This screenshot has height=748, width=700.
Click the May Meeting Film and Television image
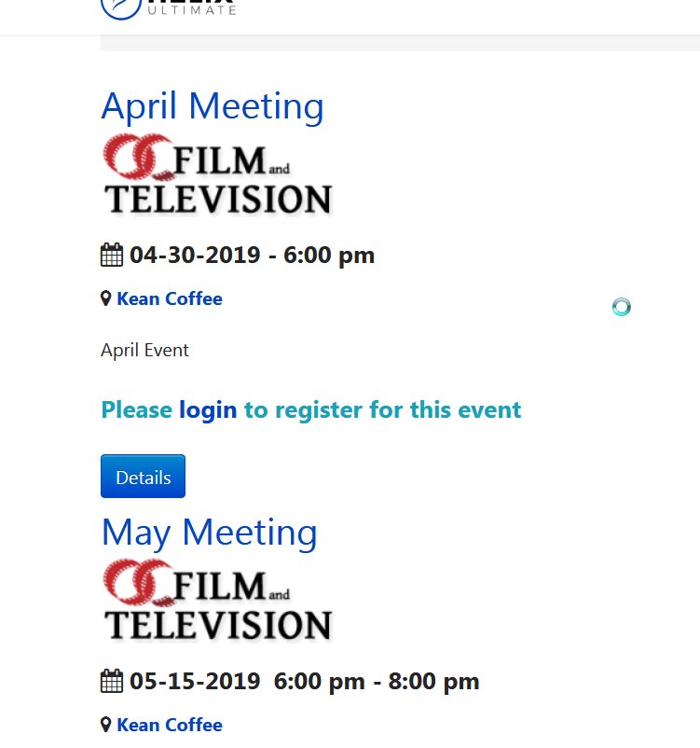[x=217, y=601]
